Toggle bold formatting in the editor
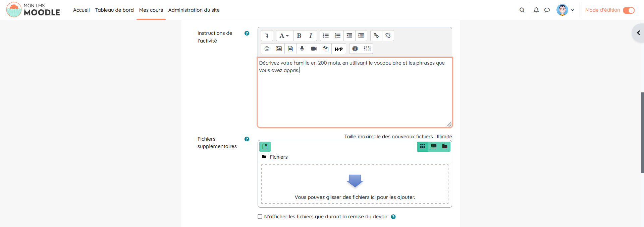 (299, 35)
